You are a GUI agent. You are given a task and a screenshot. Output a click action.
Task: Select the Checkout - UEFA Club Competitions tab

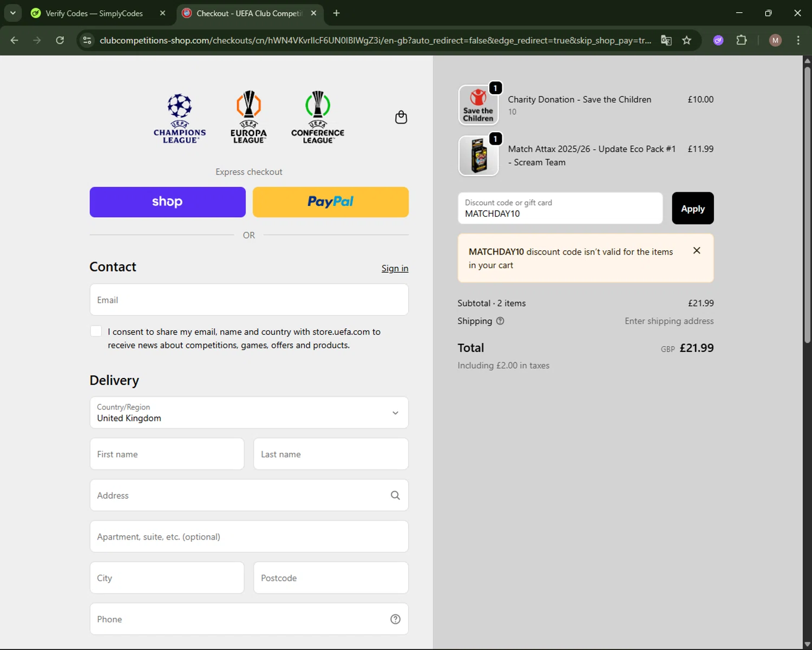tap(249, 13)
